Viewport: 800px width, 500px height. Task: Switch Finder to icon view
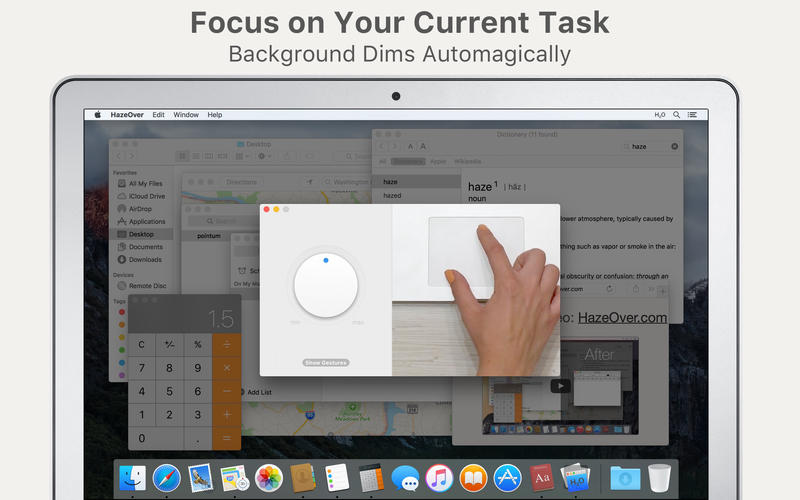click(182, 156)
